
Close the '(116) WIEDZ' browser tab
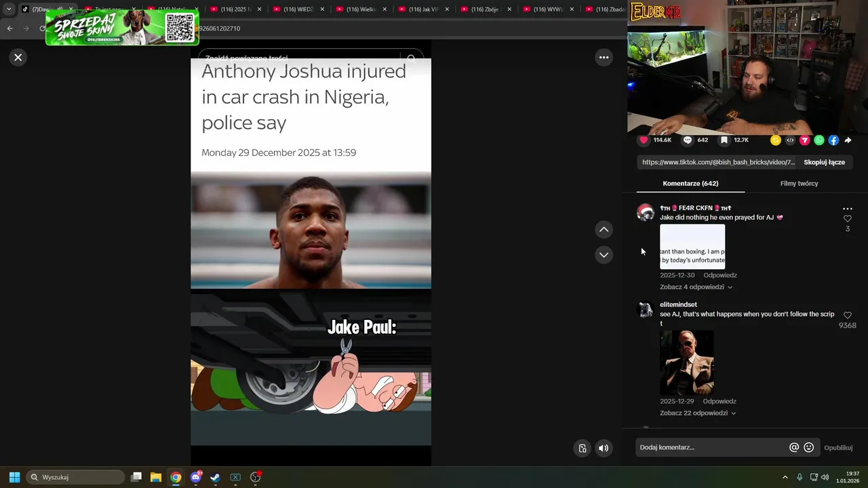[x=321, y=9]
